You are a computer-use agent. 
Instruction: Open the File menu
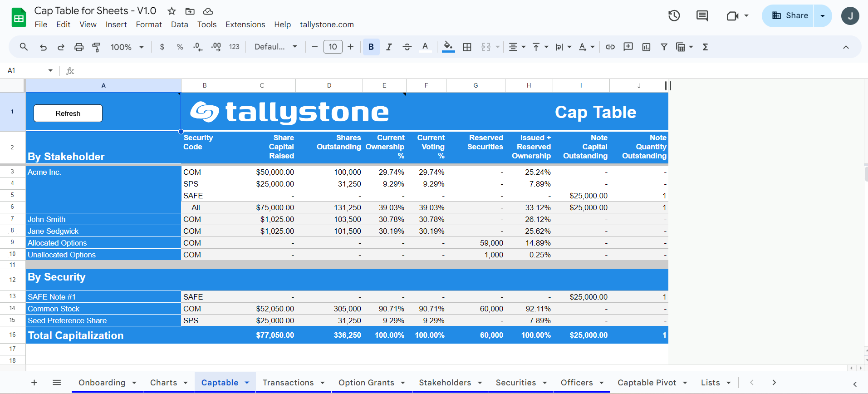(x=41, y=25)
